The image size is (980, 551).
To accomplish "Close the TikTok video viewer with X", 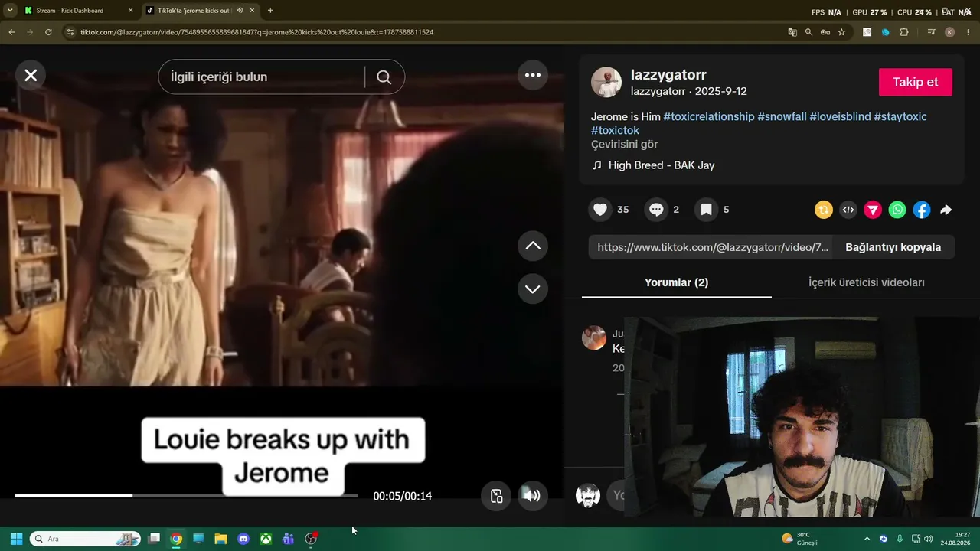I will pos(31,75).
